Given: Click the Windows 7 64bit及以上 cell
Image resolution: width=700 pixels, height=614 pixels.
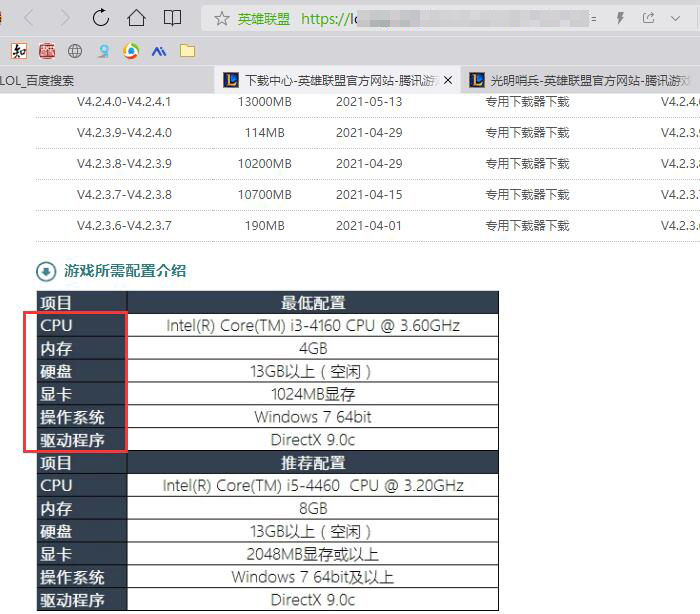Looking at the screenshot, I should (313, 577).
